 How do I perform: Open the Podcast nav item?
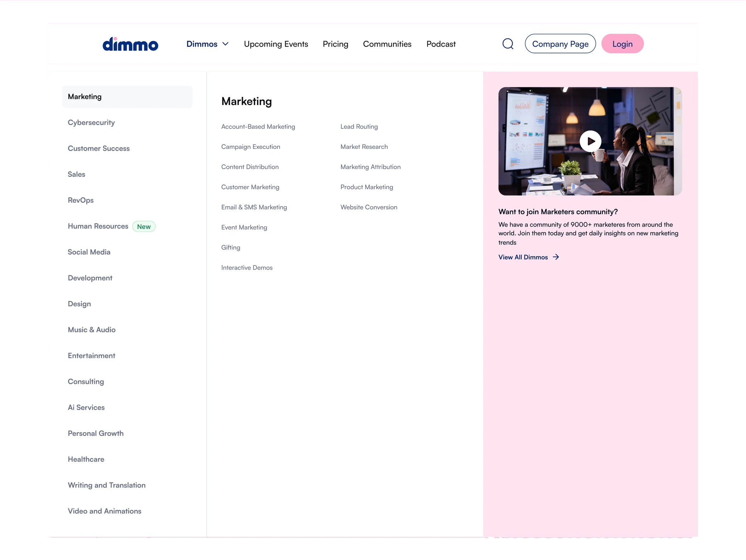point(441,44)
